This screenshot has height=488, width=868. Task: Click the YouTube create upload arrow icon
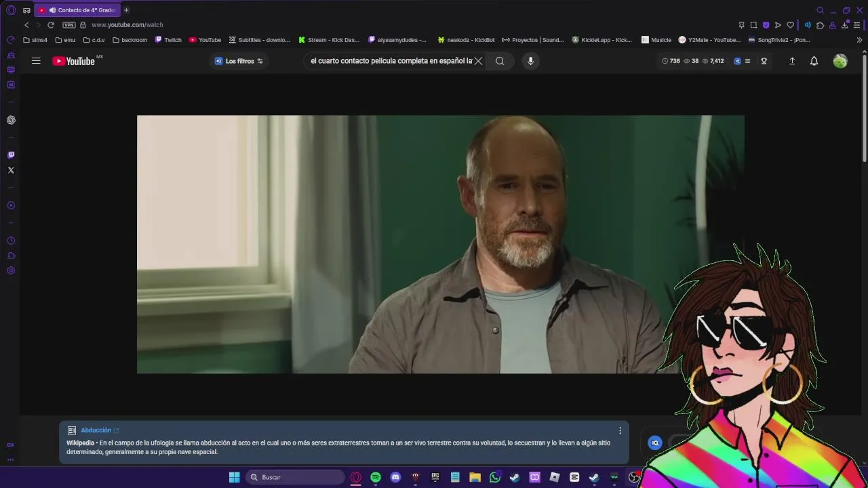pyautogui.click(x=791, y=61)
